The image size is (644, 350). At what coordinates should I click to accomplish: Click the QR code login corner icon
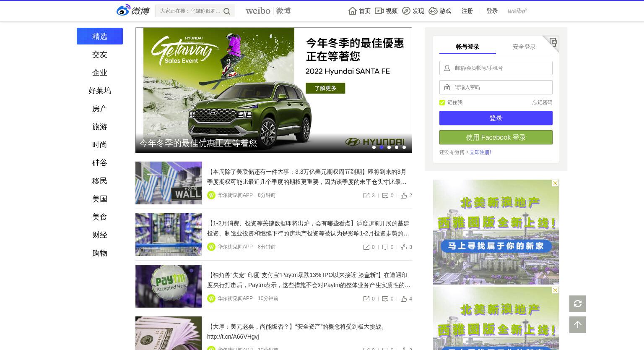(553, 42)
